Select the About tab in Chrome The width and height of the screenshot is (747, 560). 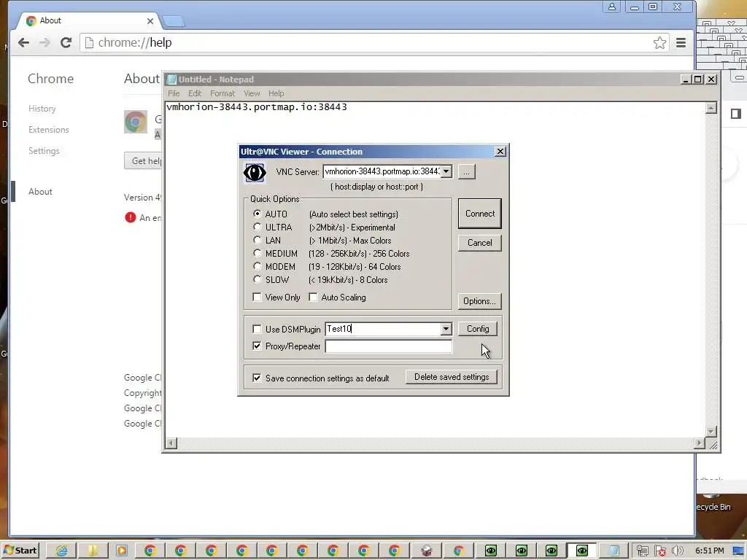click(x=88, y=21)
